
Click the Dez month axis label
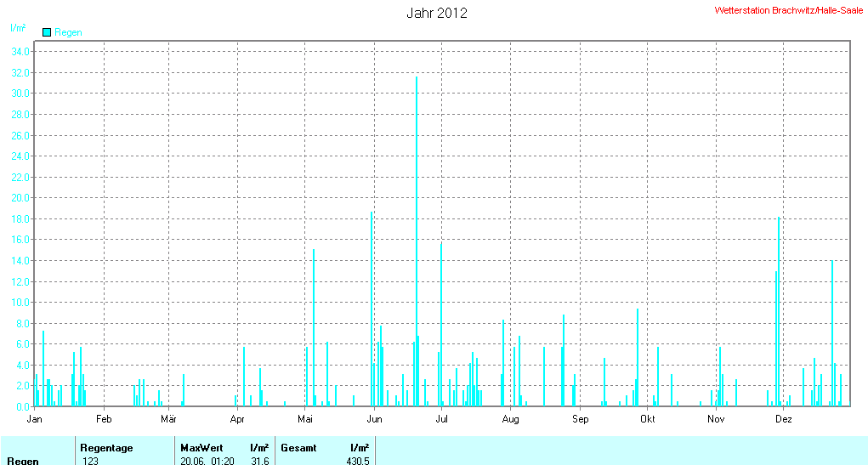click(x=784, y=419)
